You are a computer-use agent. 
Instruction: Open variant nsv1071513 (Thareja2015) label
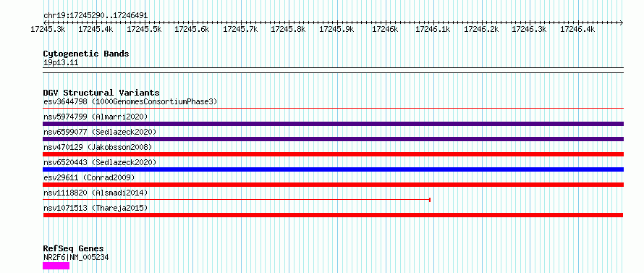96,208
